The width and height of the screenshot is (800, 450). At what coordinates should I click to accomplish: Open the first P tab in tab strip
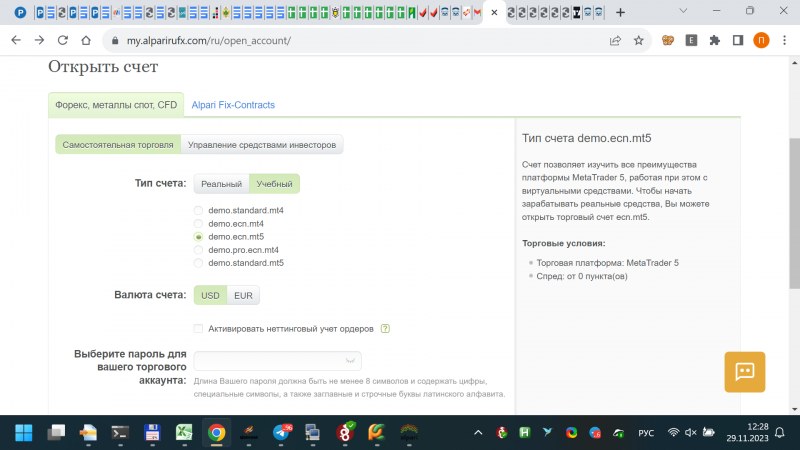tap(20, 12)
